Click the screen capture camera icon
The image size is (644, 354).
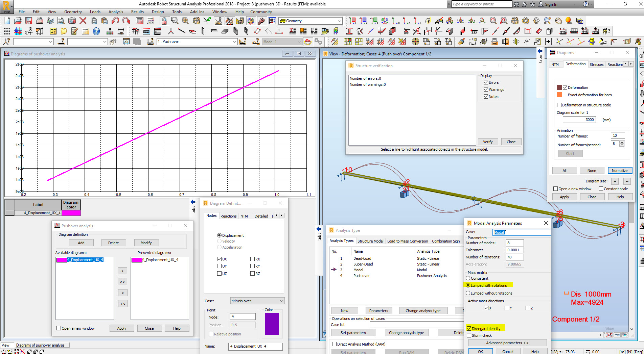coord(72,21)
